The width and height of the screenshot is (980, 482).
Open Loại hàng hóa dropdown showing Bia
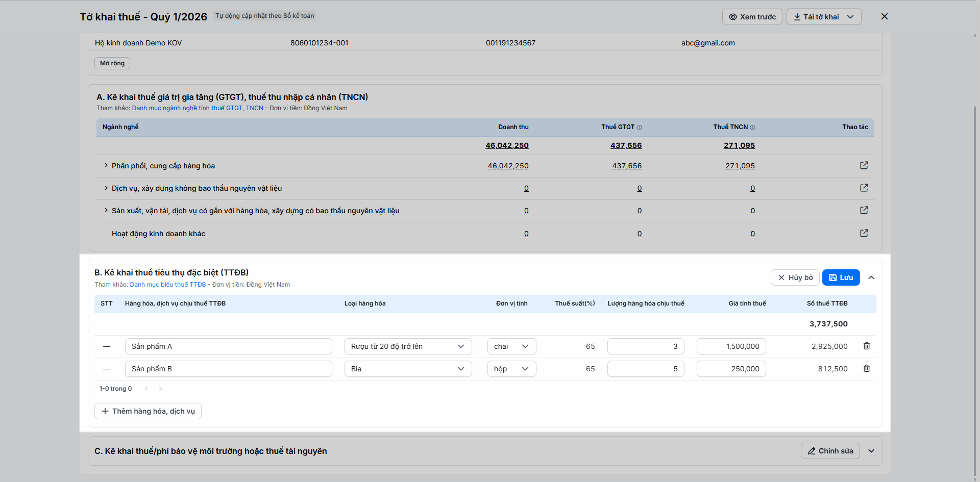pyautogui.click(x=408, y=369)
